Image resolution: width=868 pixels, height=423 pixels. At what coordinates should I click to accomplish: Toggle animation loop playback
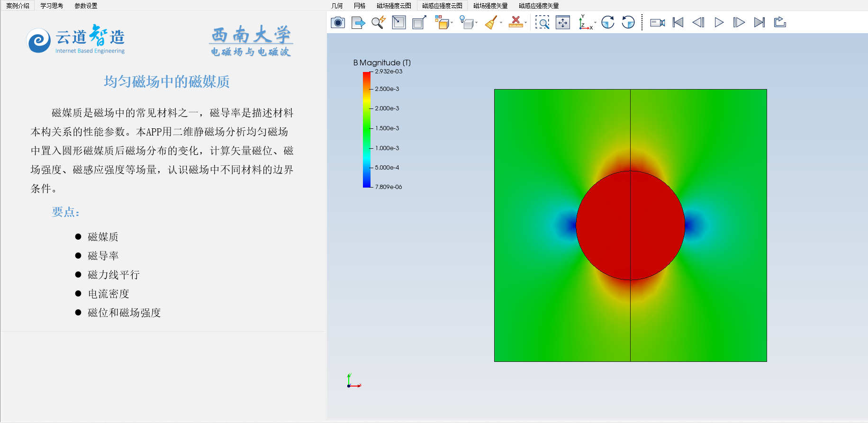point(780,22)
